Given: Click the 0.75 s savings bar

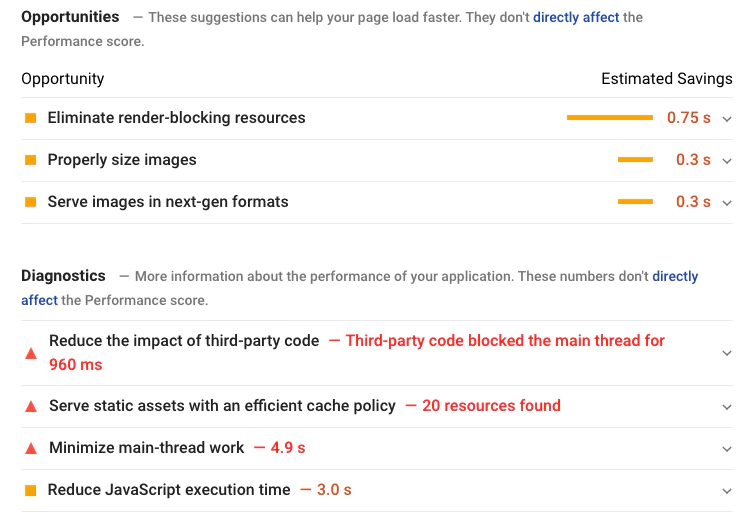Looking at the screenshot, I should coord(609,118).
